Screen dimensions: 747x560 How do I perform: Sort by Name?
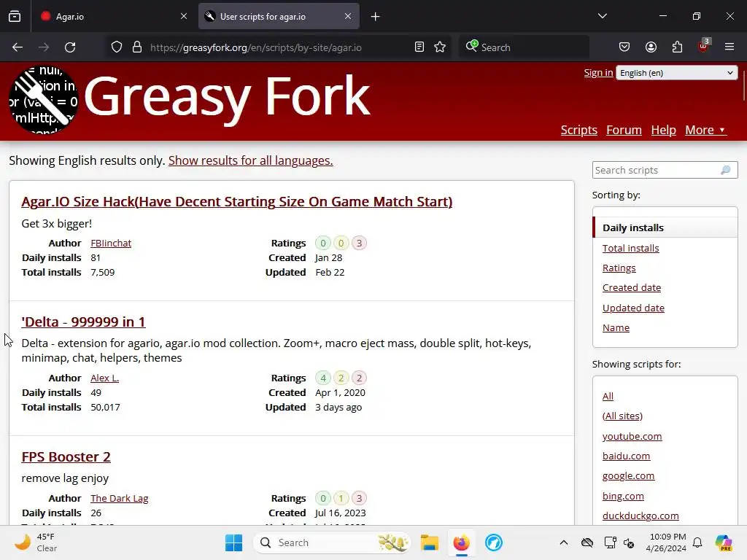tap(616, 327)
